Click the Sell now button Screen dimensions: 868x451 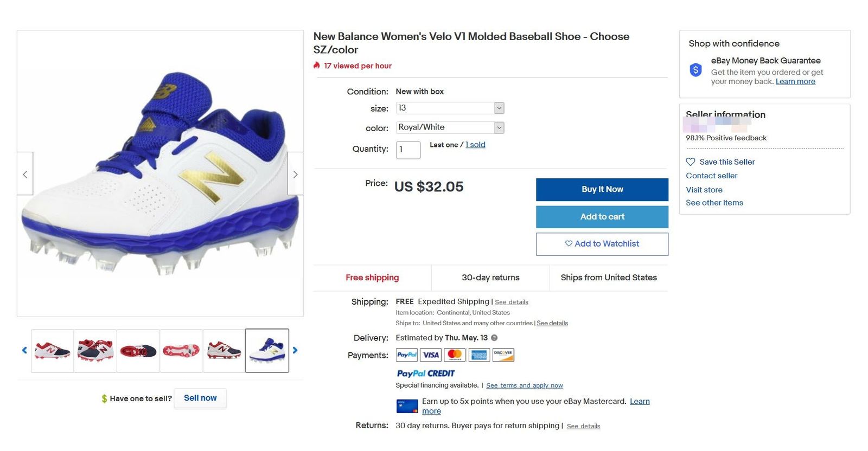tap(200, 398)
